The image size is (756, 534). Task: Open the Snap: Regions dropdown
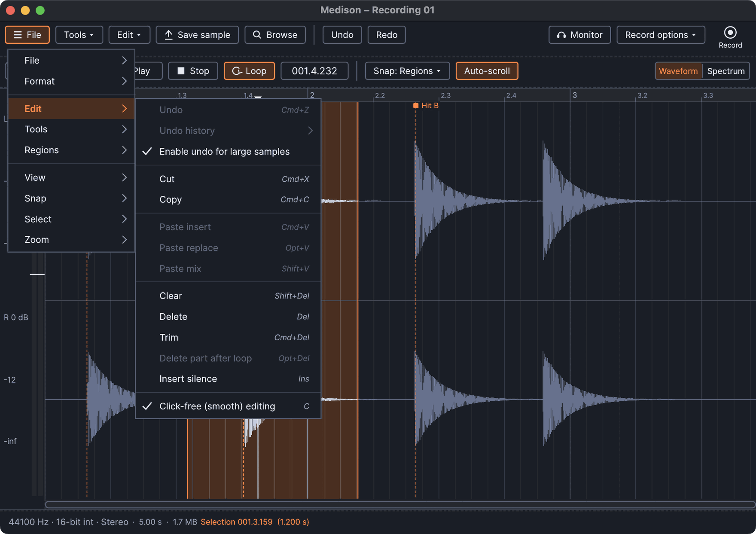(x=407, y=71)
